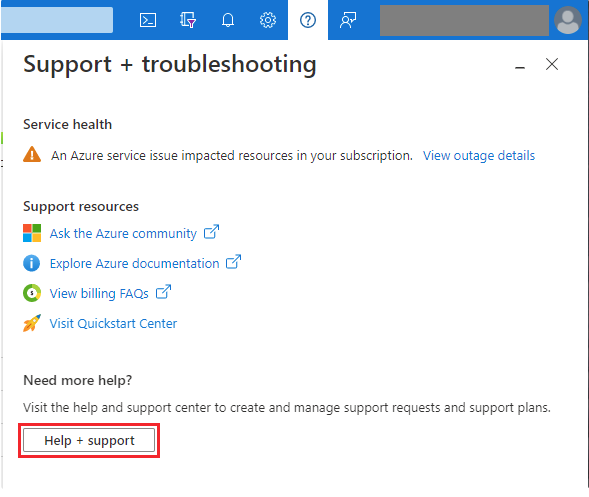Screen dimensions: 589x497
Task: Click the portal search box
Action: pyautogui.click(x=57, y=20)
